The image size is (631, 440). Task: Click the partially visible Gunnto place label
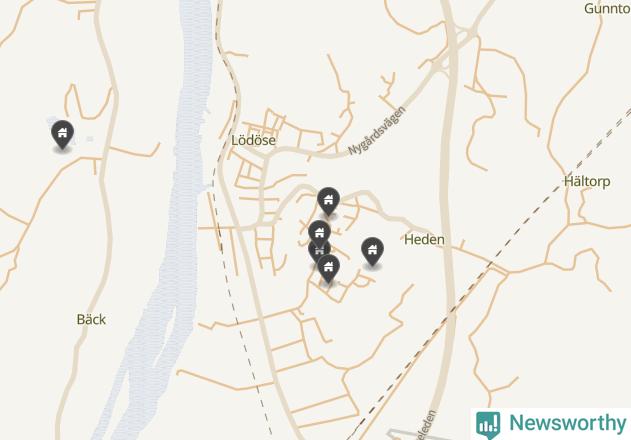607,8
